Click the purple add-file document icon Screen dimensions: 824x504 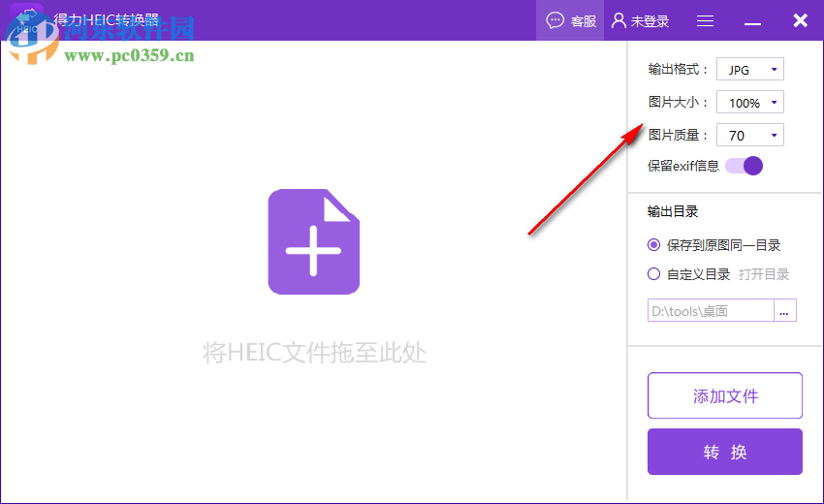[314, 241]
